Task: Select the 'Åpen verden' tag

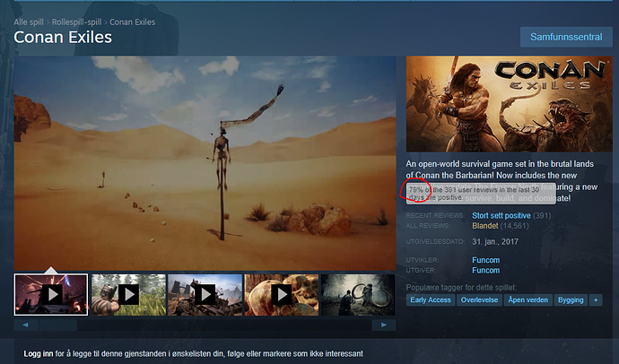Action: [x=527, y=300]
